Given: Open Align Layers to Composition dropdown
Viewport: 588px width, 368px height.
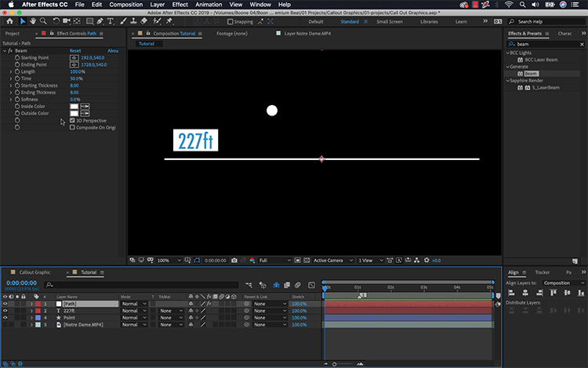Looking at the screenshot, I should (564, 282).
